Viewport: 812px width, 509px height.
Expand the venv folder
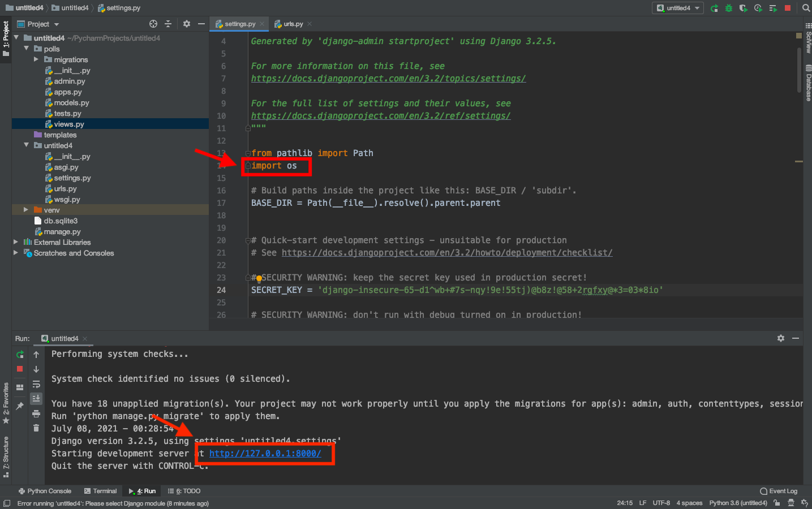26,210
